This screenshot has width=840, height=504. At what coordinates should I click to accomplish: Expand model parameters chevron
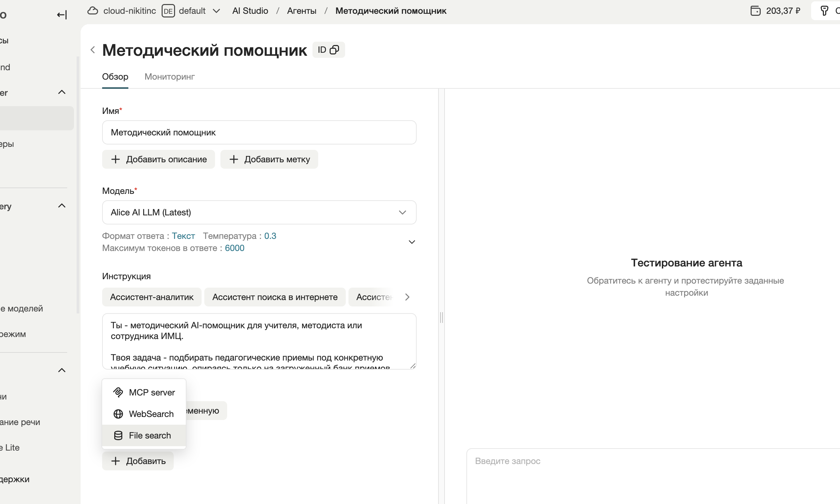tap(412, 242)
